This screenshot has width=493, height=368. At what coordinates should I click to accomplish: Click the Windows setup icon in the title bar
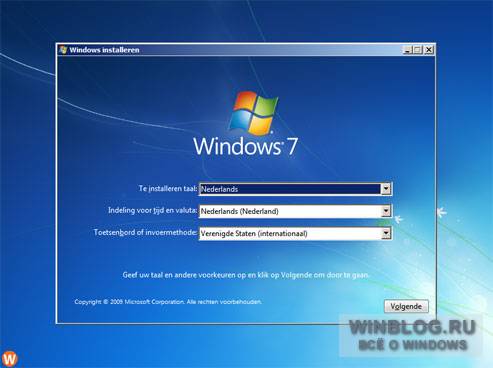click(63, 50)
